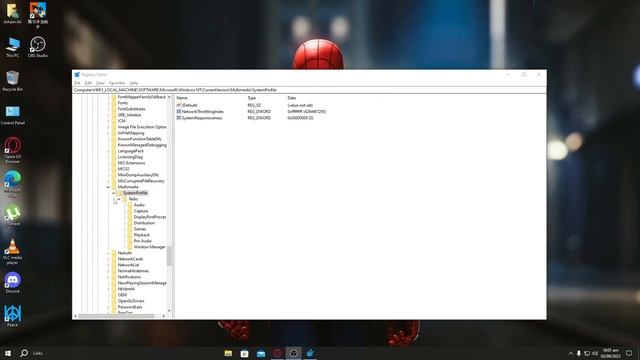The image size is (640, 360).
Task: Click the tree scroll-up arrow
Action: pos(169,97)
